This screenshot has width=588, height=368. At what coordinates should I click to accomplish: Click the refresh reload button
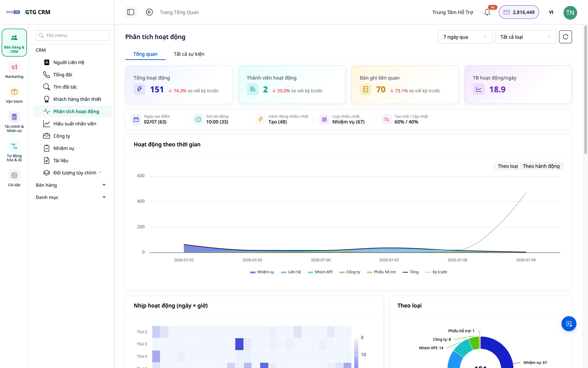(x=565, y=37)
